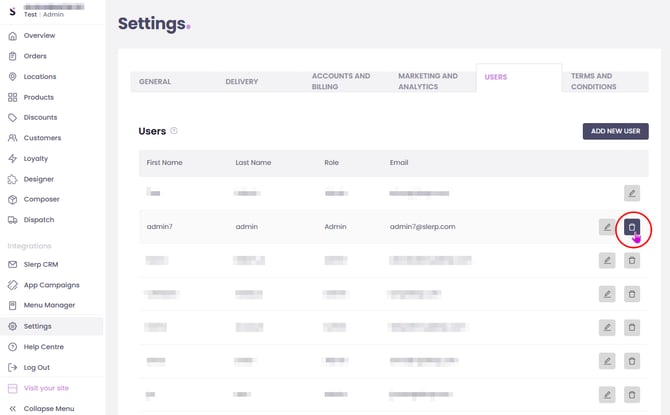Open Terms and Conditions tab
The height and width of the screenshot is (415, 670).
pos(594,81)
